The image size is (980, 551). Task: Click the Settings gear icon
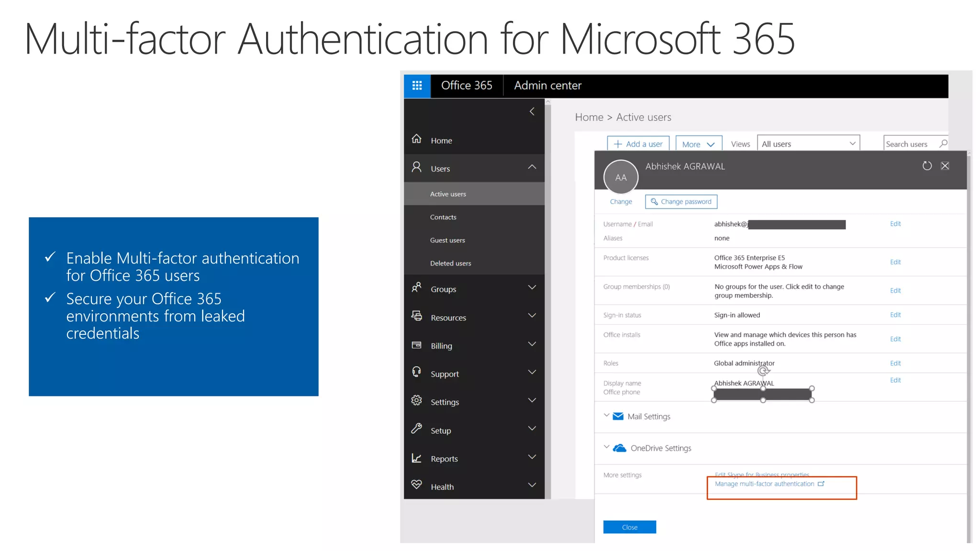(416, 400)
